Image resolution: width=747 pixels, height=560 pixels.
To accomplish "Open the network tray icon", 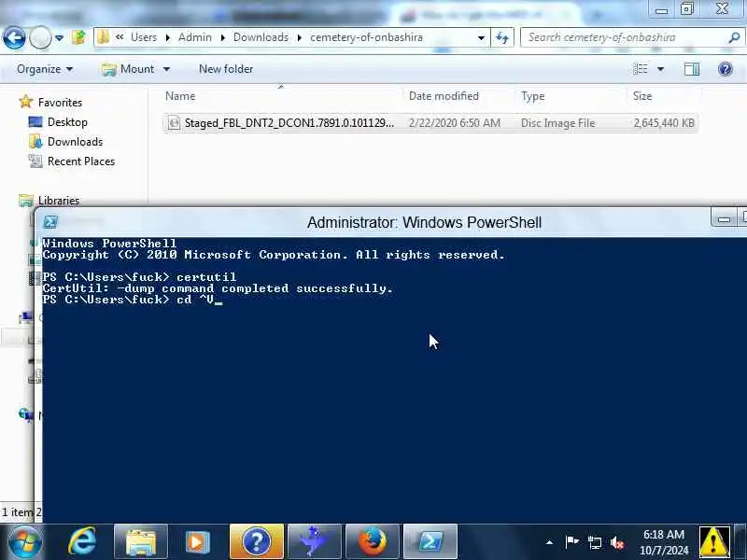I will click(x=594, y=542).
